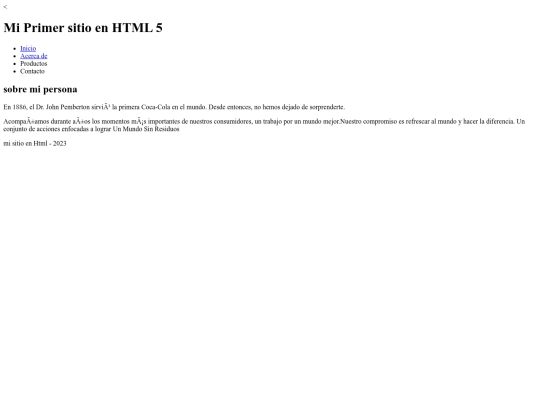
Task: Select the Productos menu item
Action: pyautogui.click(x=34, y=64)
